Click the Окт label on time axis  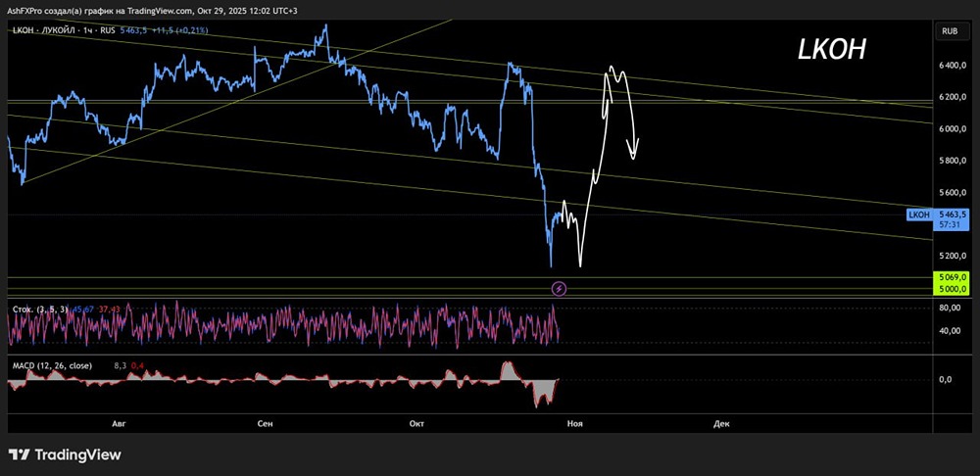(x=416, y=423)
